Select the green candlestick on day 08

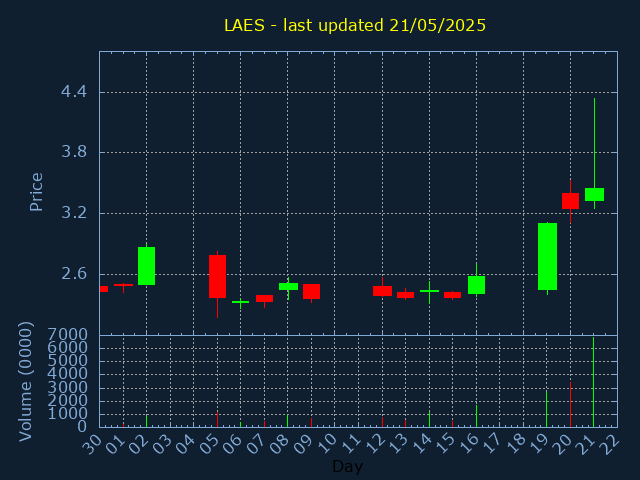(288, 287)
